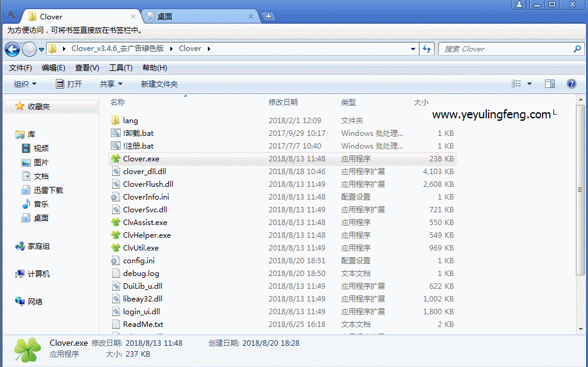Click the wrench settings icon in tab bar
The height and width of the screenshot is (367, 588).
[11, 15]
